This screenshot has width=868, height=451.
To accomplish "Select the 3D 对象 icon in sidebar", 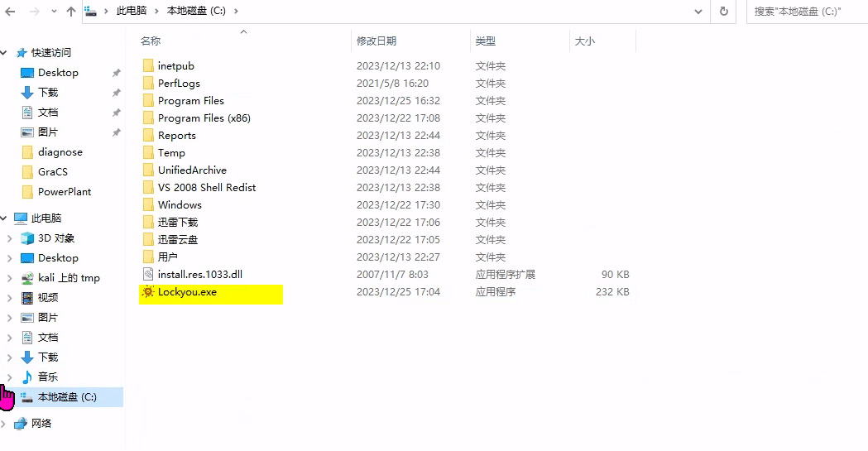I will [x=27, y=238].
